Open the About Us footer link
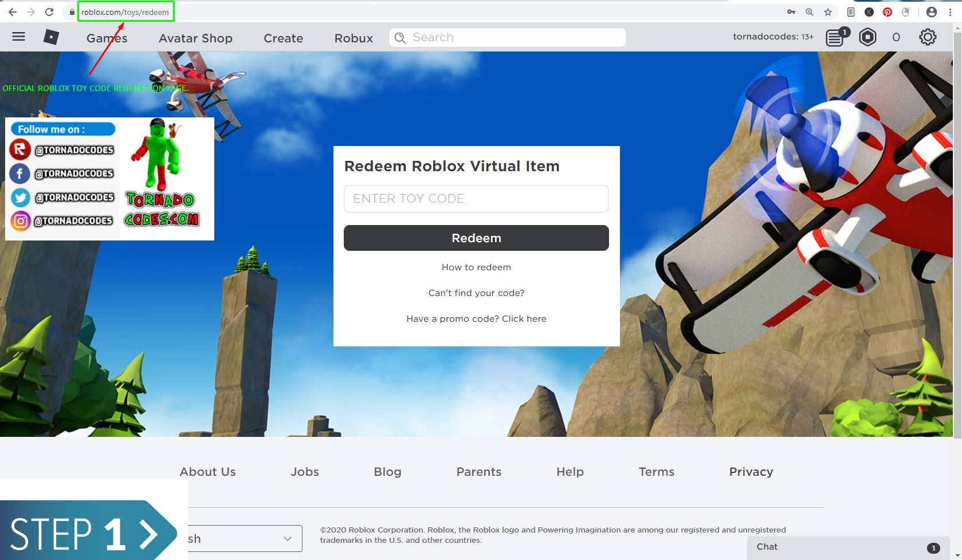This screenshot has height=560, width=962. tap(207, 472)
